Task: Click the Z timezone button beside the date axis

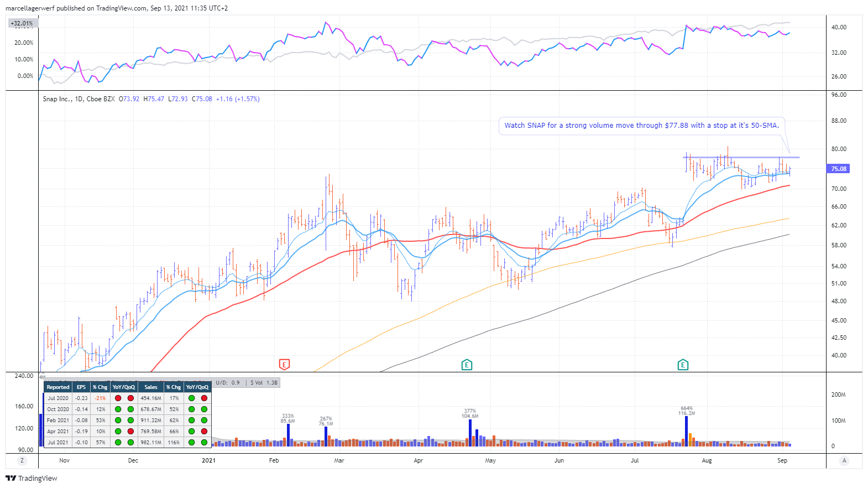Action: point(22,460)
